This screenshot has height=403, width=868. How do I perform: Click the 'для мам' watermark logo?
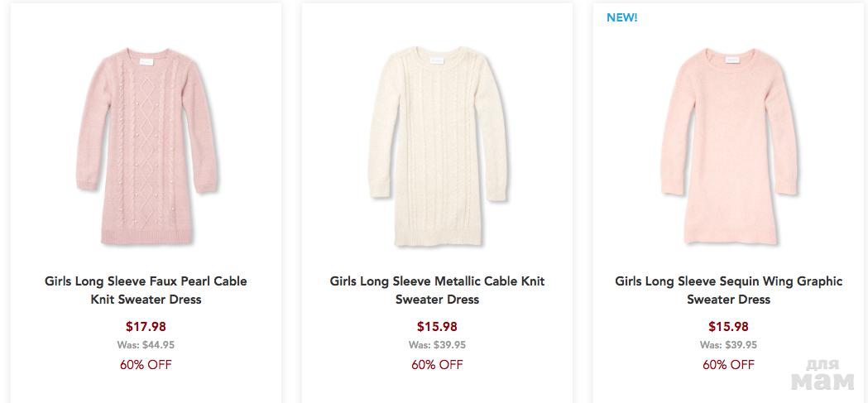[x=822, y=375]
